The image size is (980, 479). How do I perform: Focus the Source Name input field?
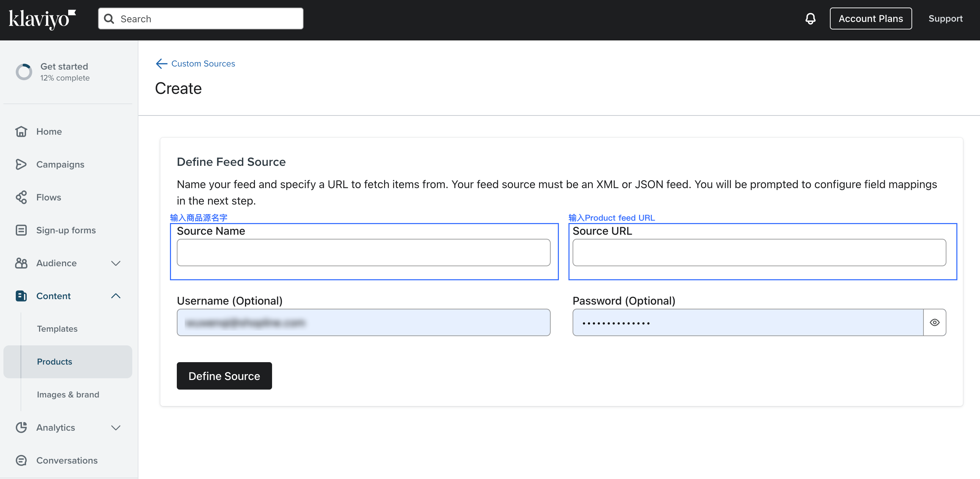point(363,253)
